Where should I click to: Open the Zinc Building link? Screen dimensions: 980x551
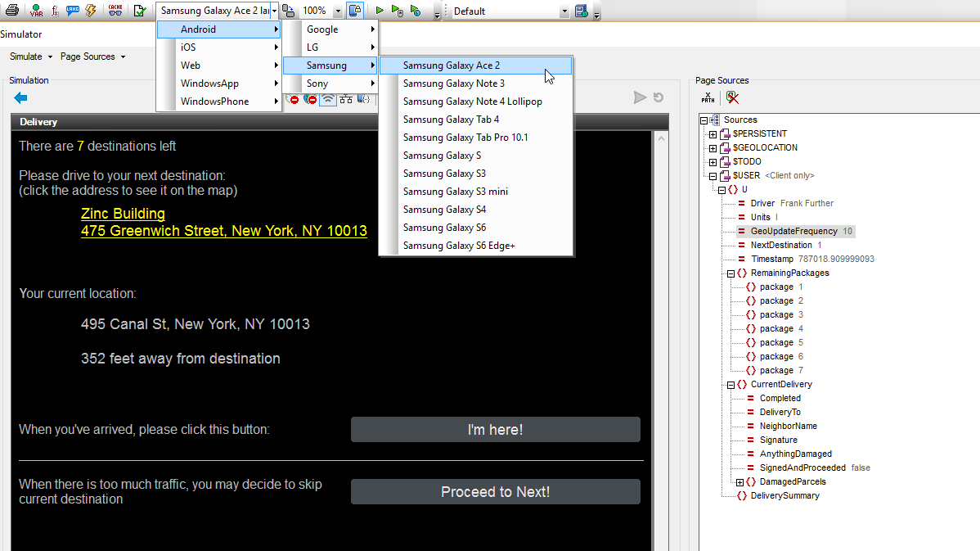pos(124,214)
